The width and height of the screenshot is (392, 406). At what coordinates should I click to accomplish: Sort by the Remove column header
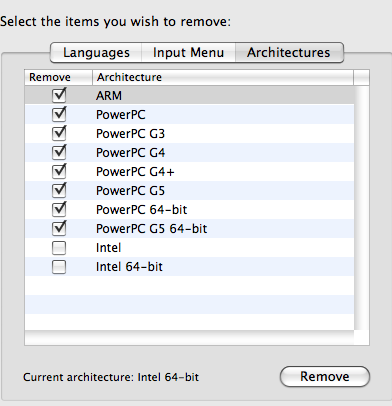coord(58,77)
